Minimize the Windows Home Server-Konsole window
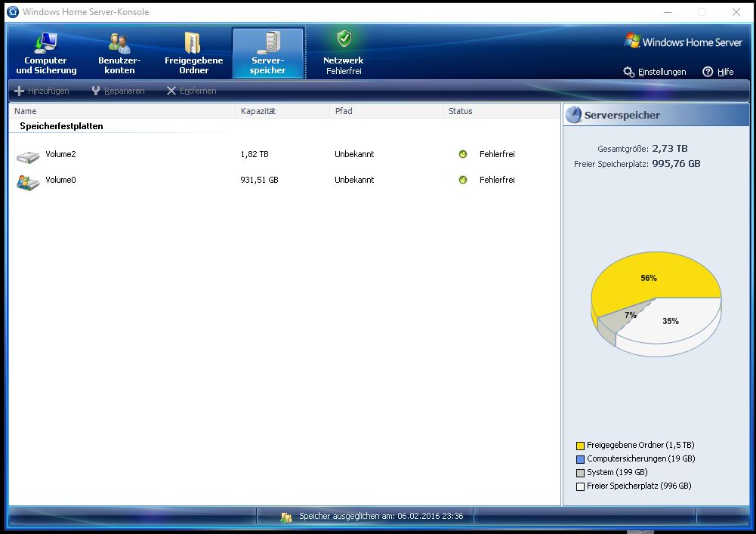The height and width of the screenshot is (534, 756). (x=668, y=12)
